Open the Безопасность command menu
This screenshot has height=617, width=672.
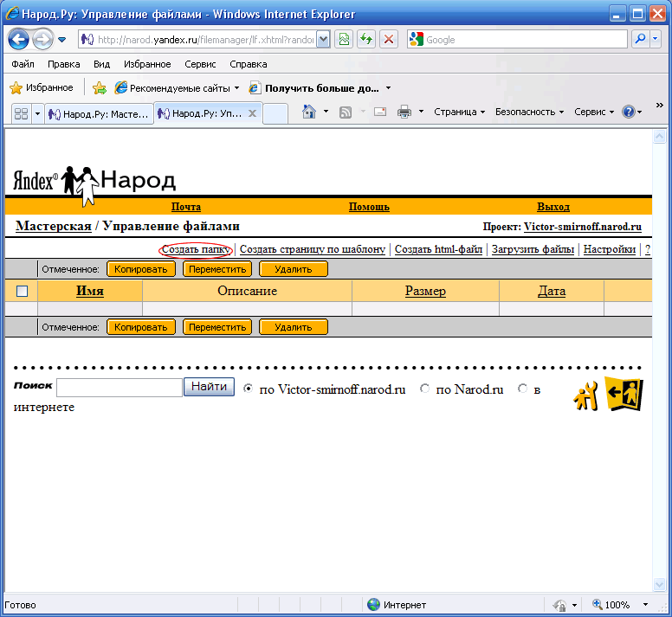click(529, 112)
